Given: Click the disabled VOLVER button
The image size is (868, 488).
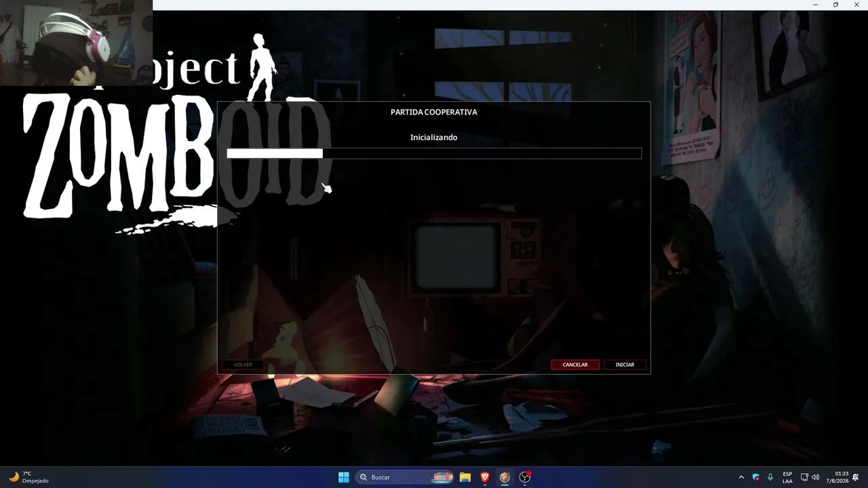Looking at the screenshot, I should click(243, 365).
